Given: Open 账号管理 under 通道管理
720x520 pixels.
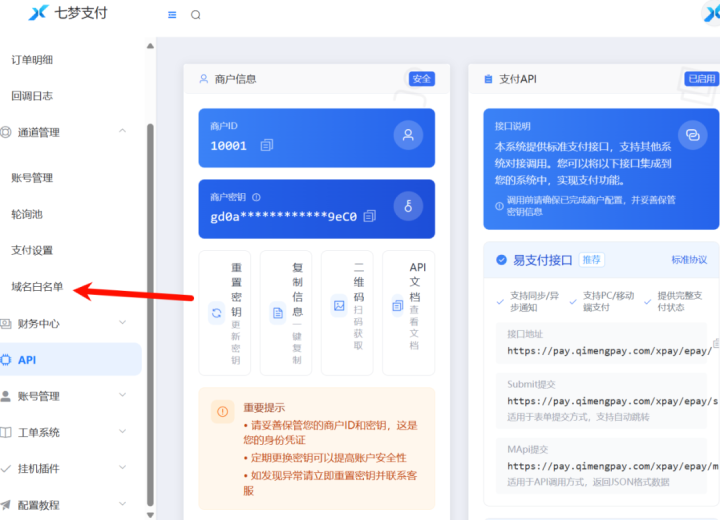Looking at the screenshot, I should point(32,178).
